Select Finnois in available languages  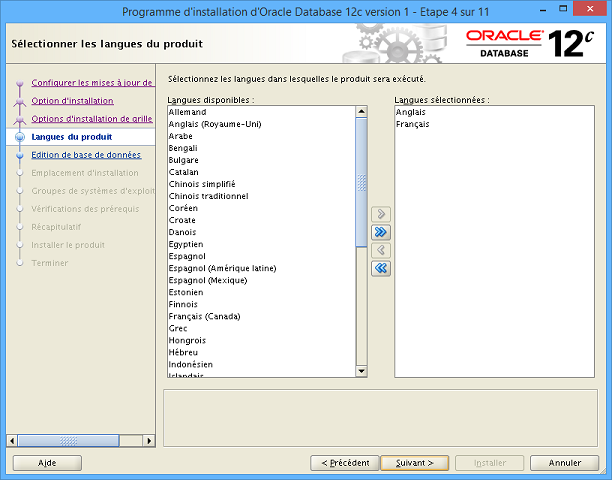click(262, 304)
